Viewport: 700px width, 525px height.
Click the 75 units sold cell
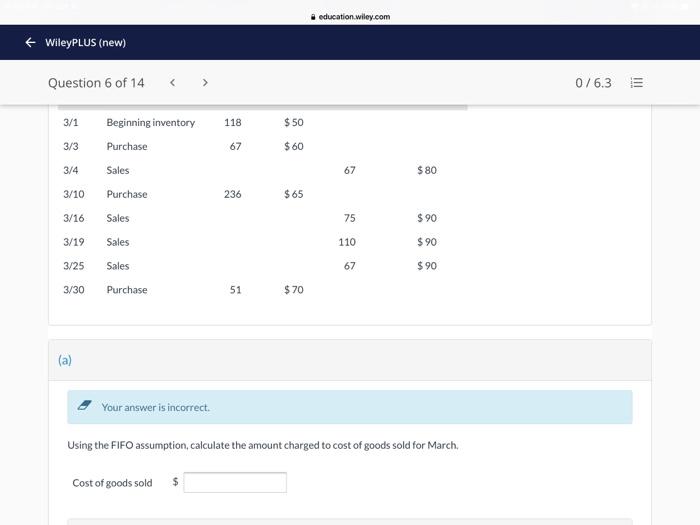[350, 218]
